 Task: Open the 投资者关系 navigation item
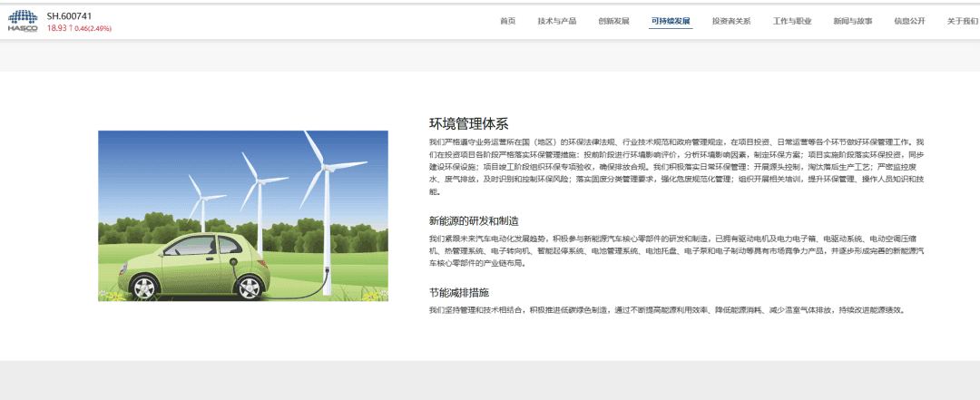(731, 21)
